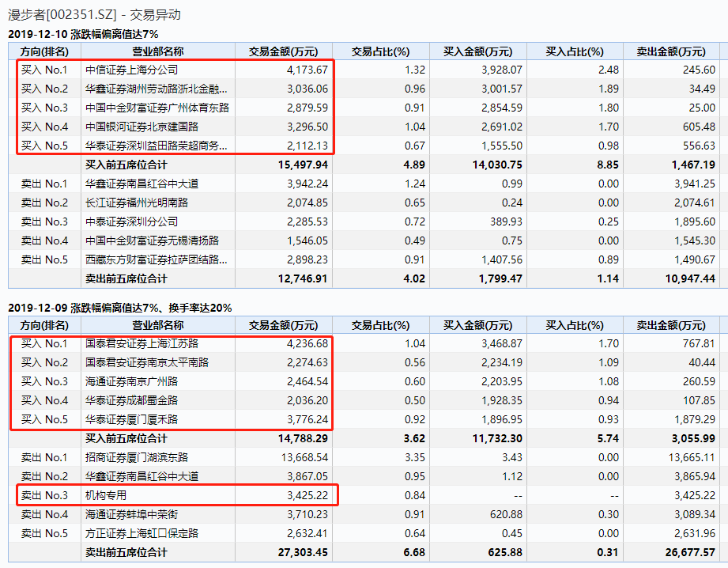The width and height of the screenshot is (728, 568).
Task: Select the 13,668.54 trade amount cell
Action: click(301, 457)
